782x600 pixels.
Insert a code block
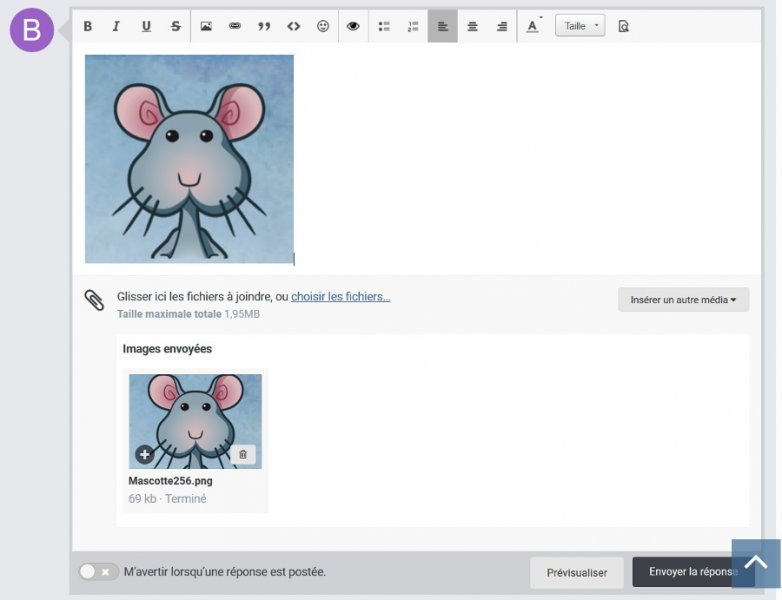click(x=293, y=26)
